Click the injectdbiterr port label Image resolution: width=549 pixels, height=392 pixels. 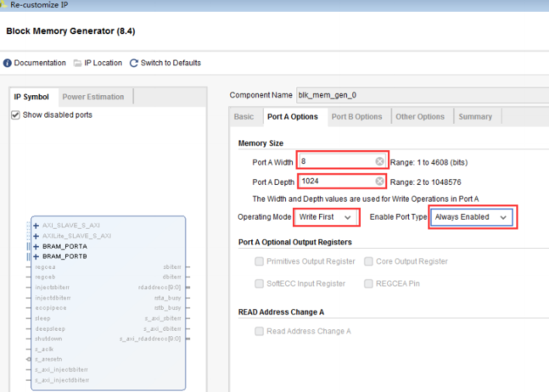[53, 298]
